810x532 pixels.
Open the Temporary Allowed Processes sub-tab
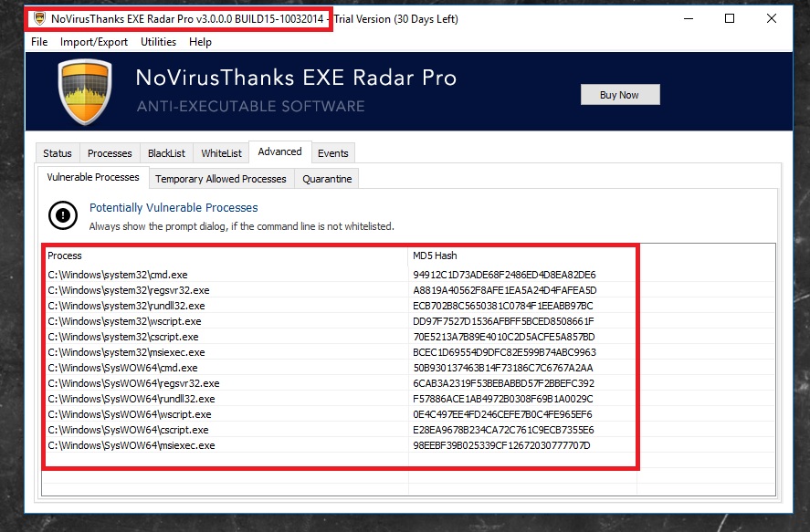221,179
